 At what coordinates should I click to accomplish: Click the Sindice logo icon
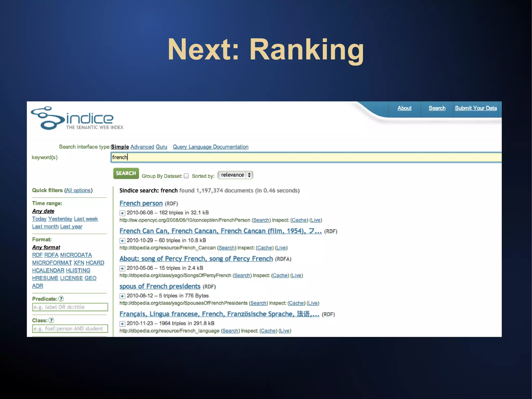tap(48, 118)
